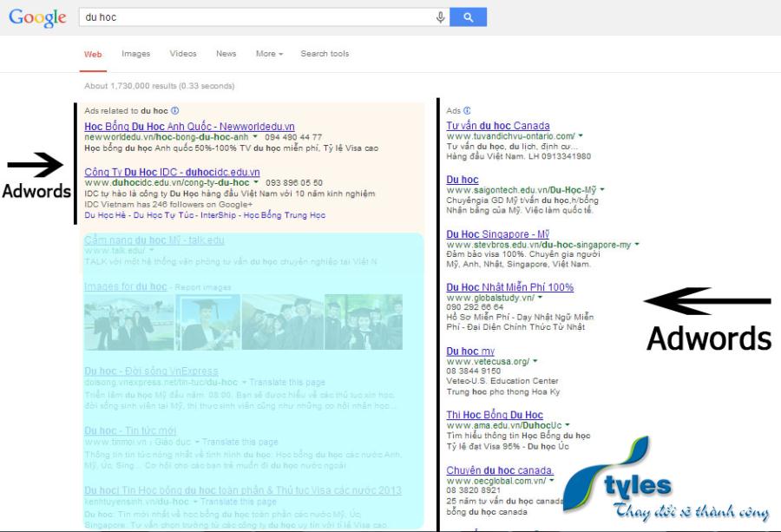
Task: Open "Du hoc - Đời sống VnExpress" result
Action: pyautogui.click(x=151, y=371)
